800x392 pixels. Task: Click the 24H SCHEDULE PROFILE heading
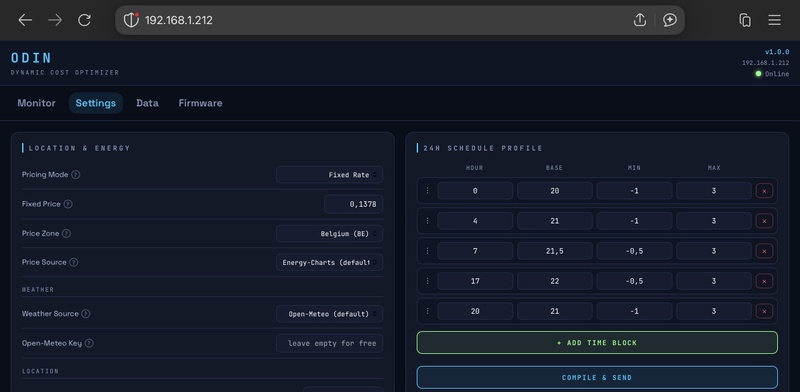(x=483, y=149)
